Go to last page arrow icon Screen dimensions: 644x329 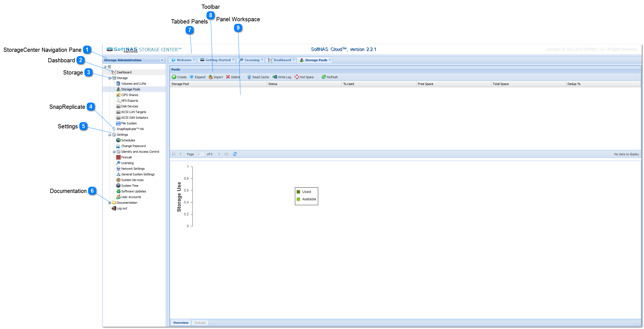click(226, 154)
